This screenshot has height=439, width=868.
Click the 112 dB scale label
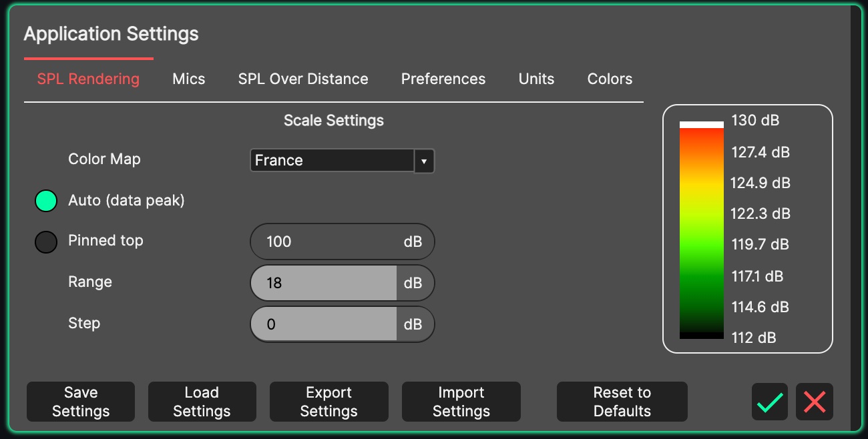(x=754, y=338)
